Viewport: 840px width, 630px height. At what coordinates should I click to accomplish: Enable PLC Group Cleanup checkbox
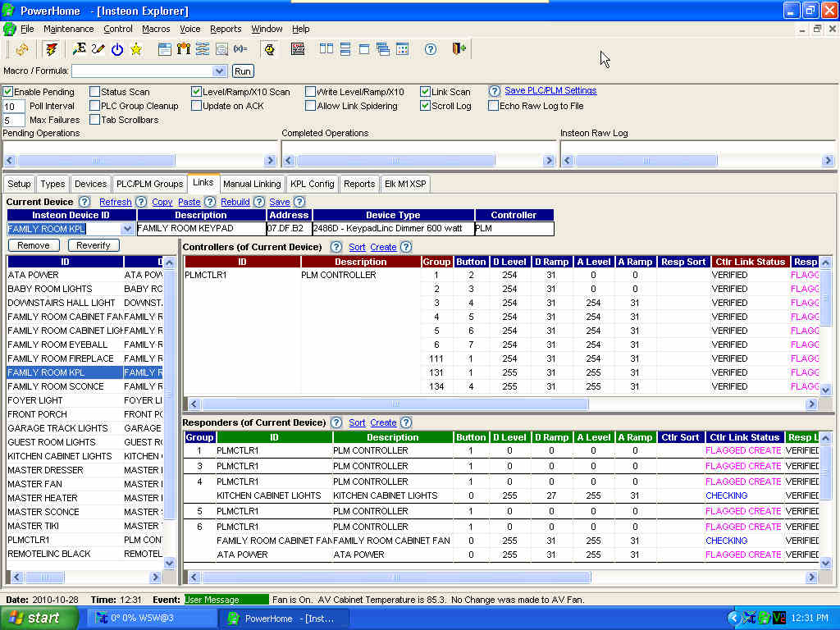pos(95,106)
